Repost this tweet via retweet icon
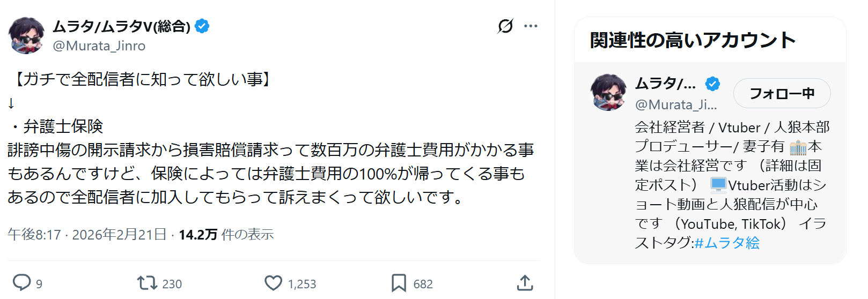 point(147,282)
